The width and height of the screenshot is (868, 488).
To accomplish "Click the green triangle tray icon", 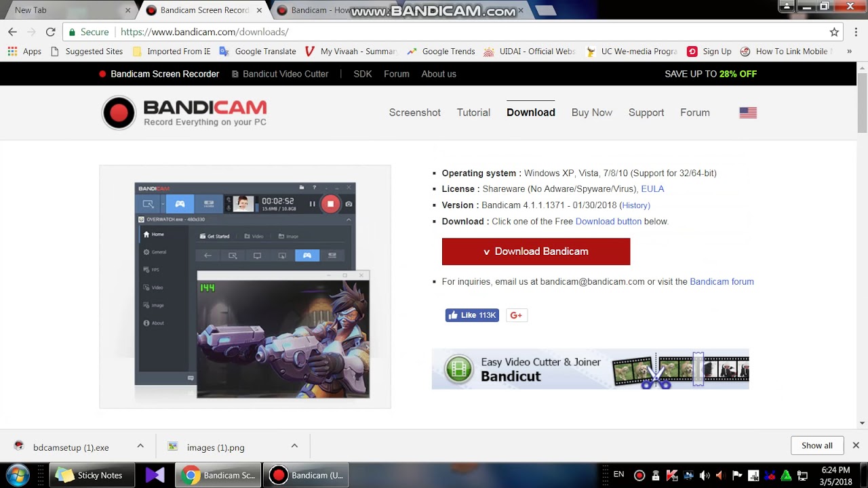I will (786, 475).
